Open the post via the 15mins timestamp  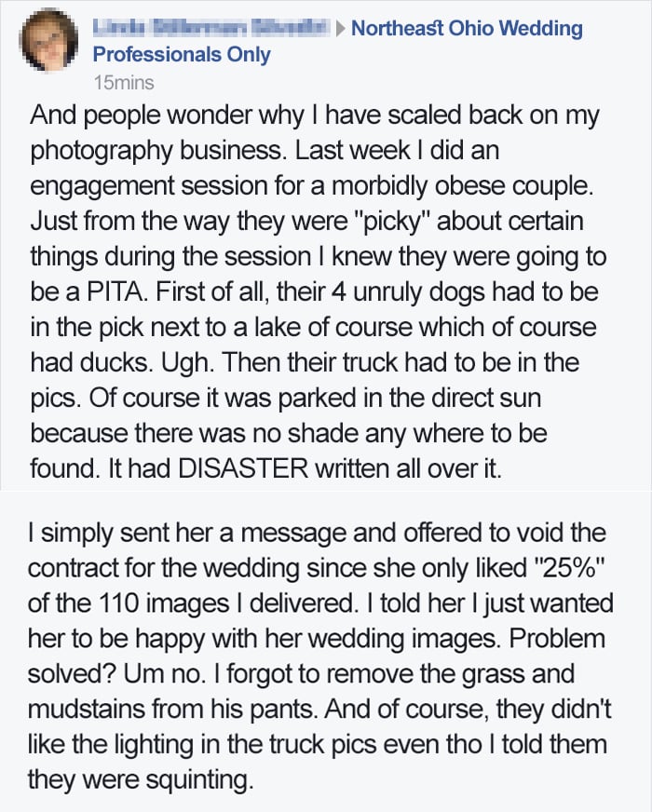pos(124,83)
